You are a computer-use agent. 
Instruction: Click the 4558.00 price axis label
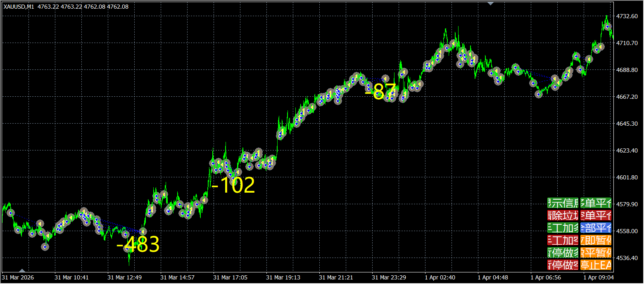[x=627, y=231]
